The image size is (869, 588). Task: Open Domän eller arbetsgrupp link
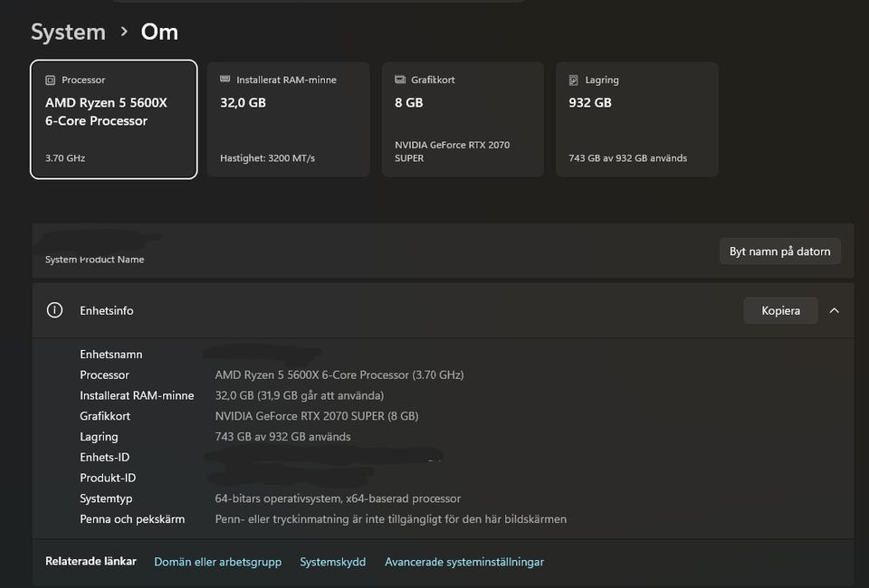tap(218, 562)
